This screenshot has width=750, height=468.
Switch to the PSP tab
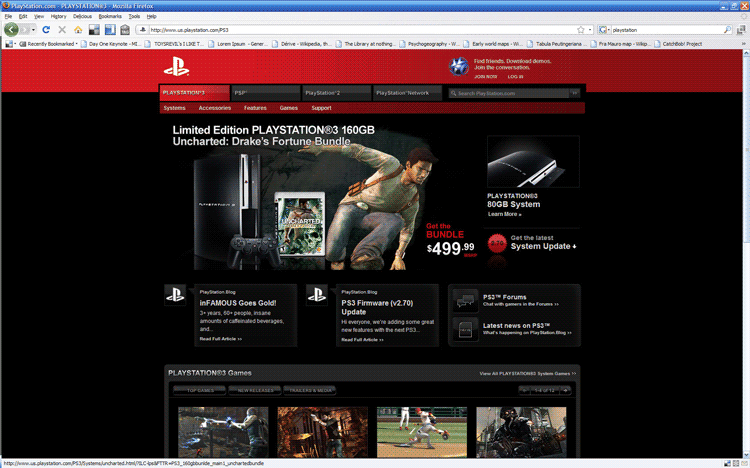[266, 93]
